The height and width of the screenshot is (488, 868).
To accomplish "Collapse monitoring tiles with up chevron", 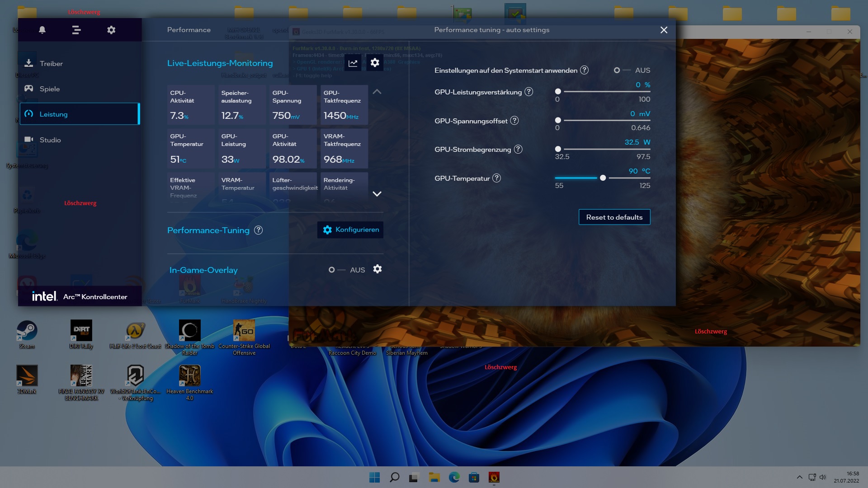I will [x=377, y=92].
